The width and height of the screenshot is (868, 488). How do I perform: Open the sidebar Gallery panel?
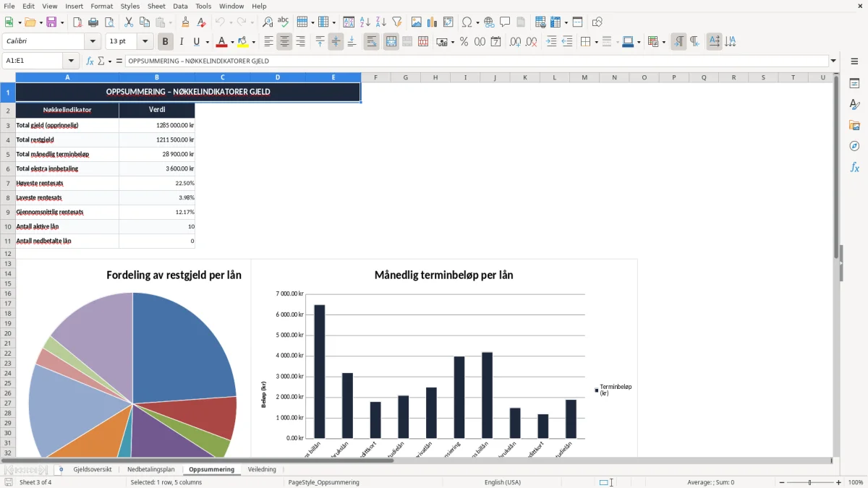[x=854, y=125]
